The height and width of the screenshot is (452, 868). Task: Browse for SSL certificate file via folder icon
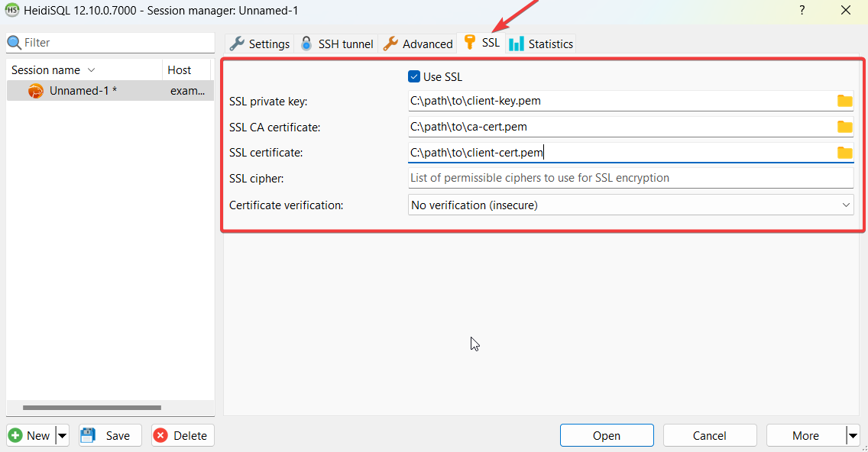844,153
